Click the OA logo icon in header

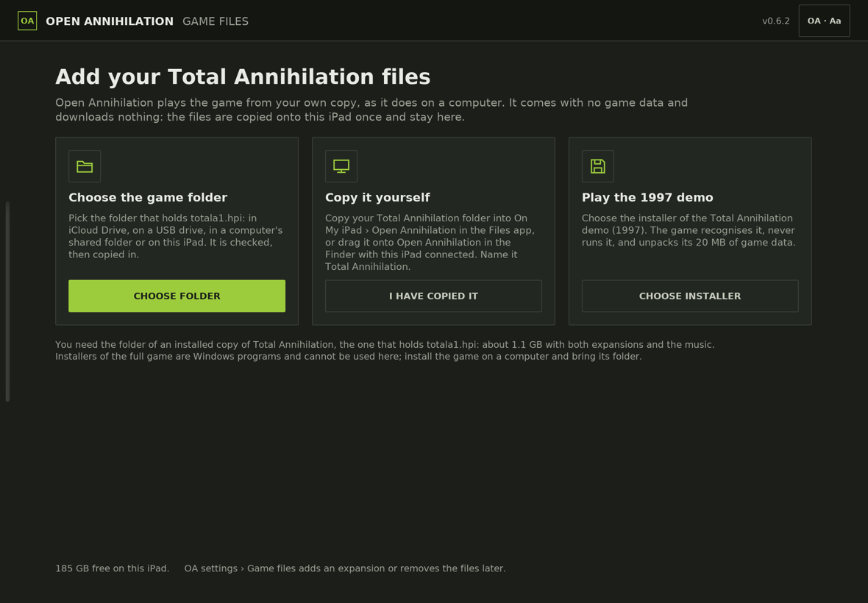[27, 21]
